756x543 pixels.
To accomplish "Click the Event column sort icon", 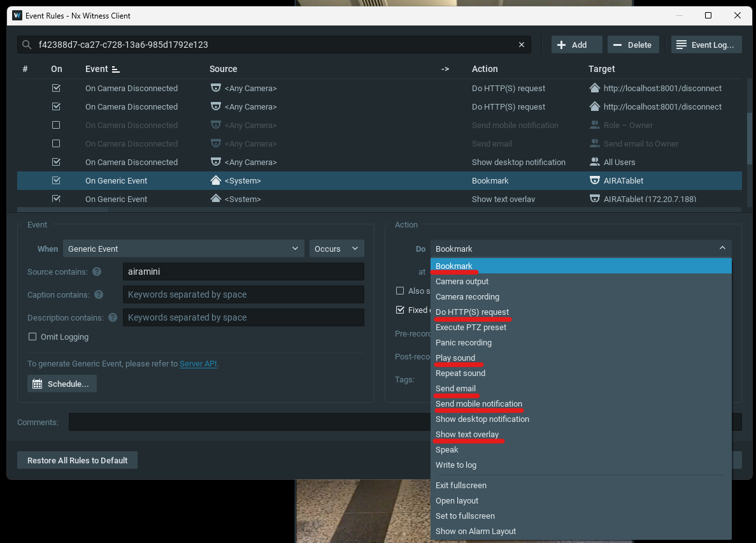I will point(115,69).
